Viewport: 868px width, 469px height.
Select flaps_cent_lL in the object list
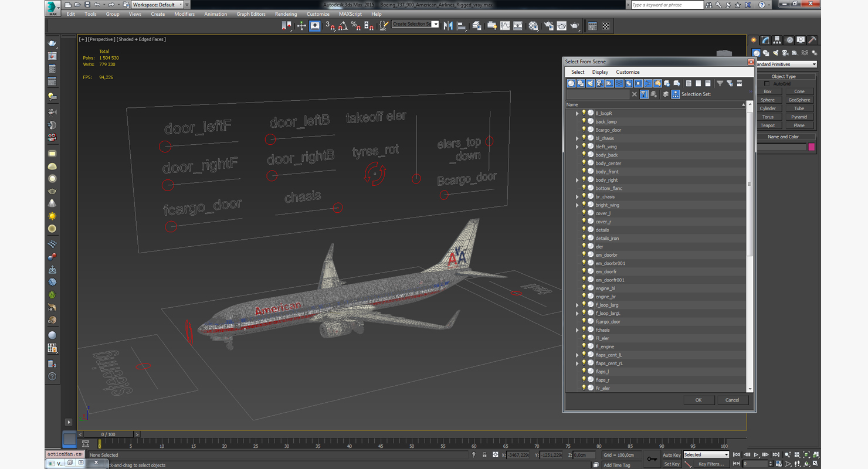609,355
